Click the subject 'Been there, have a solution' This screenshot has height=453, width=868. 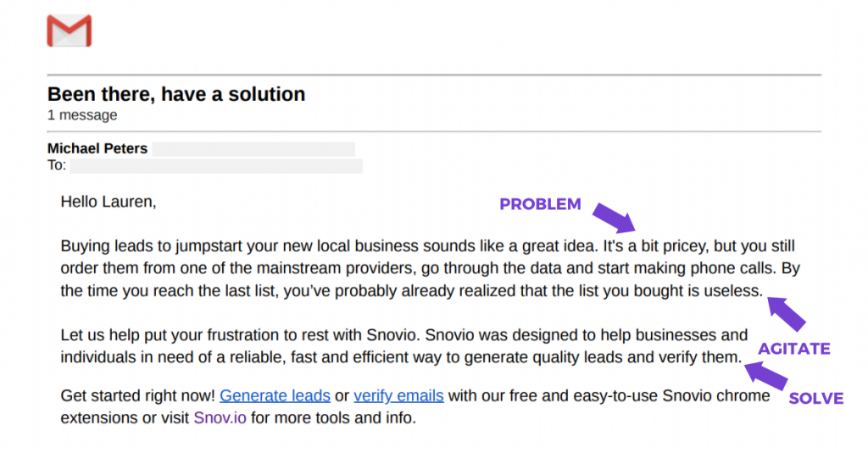point(176,94)
